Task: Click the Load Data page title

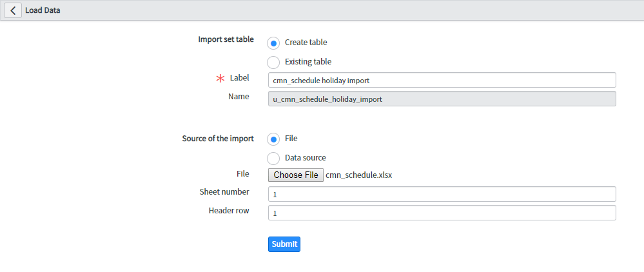Action: (x=43, y=10)
